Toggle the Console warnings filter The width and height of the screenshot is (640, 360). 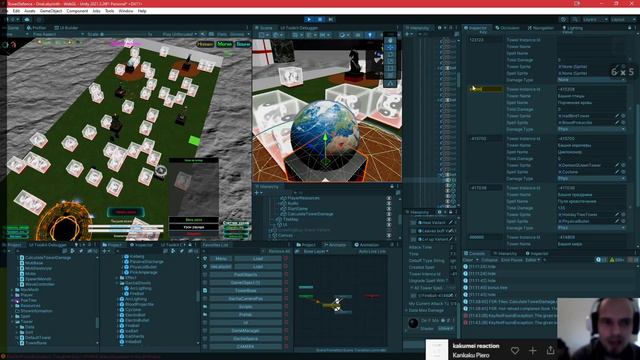coord(617,260)
